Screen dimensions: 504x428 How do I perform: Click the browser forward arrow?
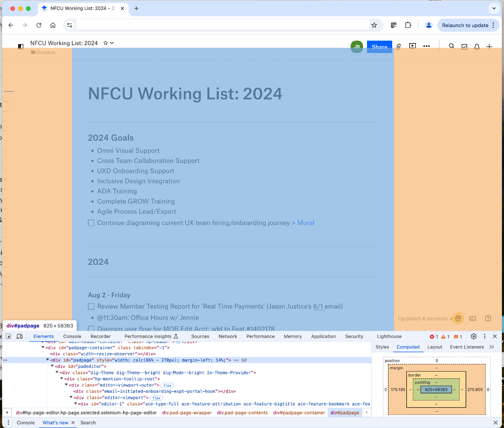click(x=25, y=25)
